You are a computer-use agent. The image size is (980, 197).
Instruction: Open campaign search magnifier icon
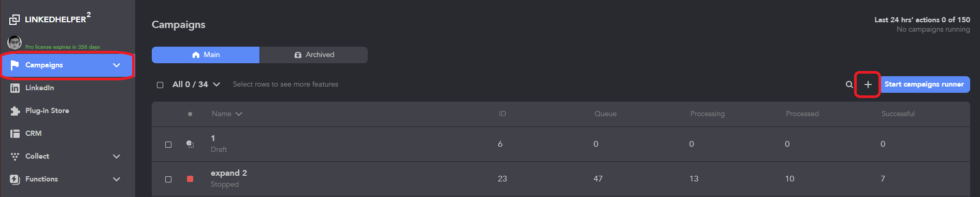[x=849, y=85]
